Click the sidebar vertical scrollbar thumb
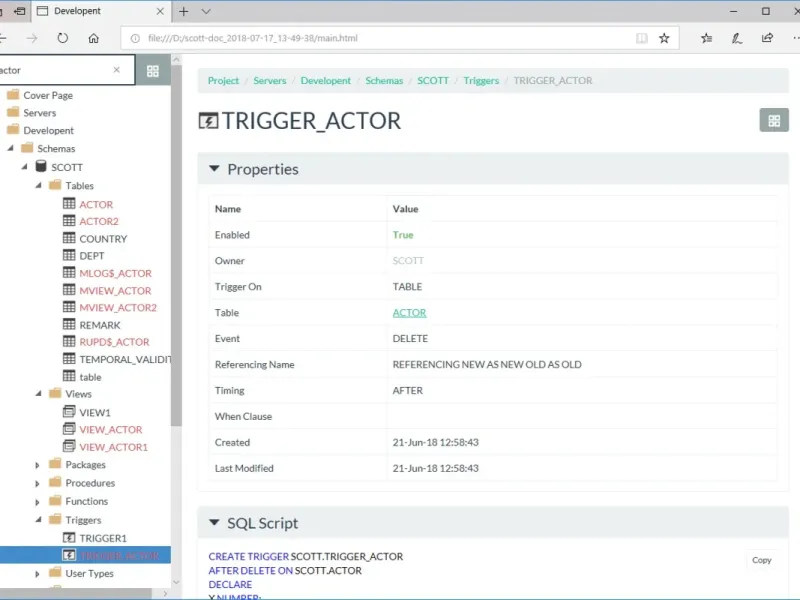Viewport: 800px width, 600px height. coord(176,245)
